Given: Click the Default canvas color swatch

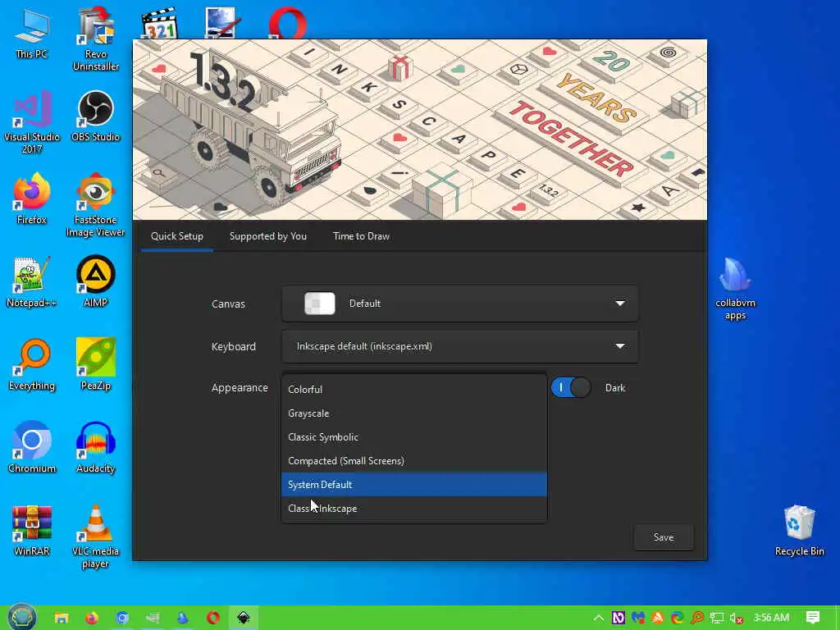Looking at the screenshot, I should pyautogui.click(x=320, y=304).
